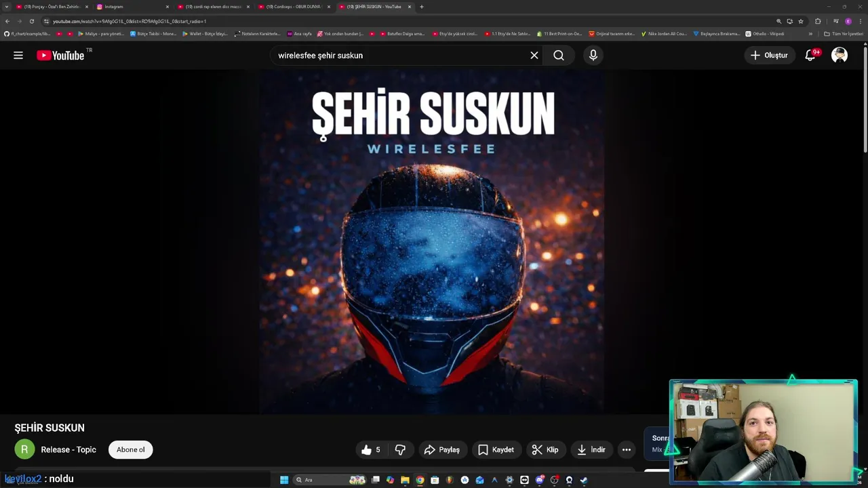The height and width of the screenshot is (488, 868).
Task: Open the Ana sayfa bookmark
Action: (299, 34)
